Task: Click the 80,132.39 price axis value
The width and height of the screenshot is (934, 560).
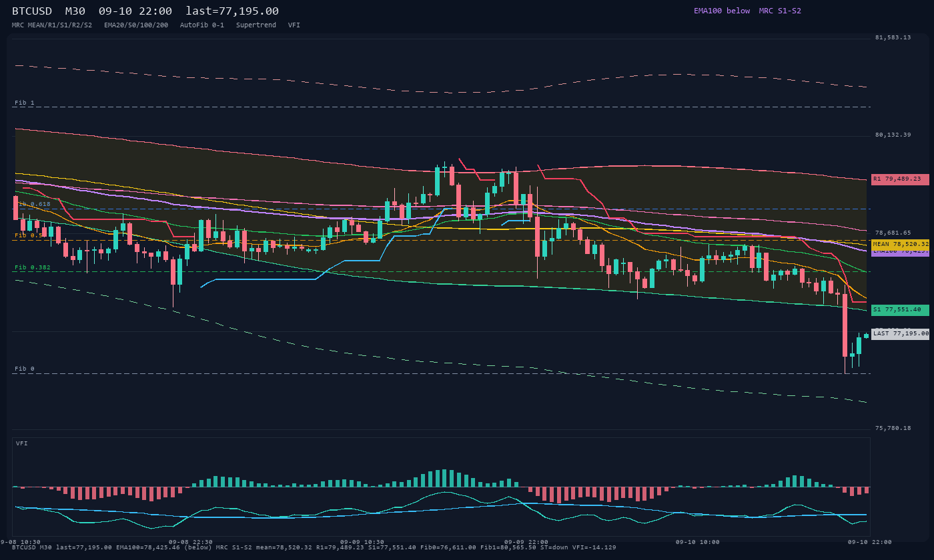Action: [x=893, y=135]
